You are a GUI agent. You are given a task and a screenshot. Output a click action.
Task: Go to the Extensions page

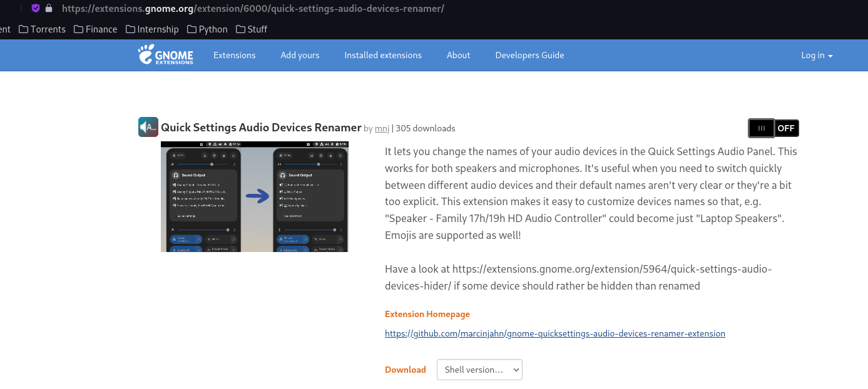tap(234, 55)
